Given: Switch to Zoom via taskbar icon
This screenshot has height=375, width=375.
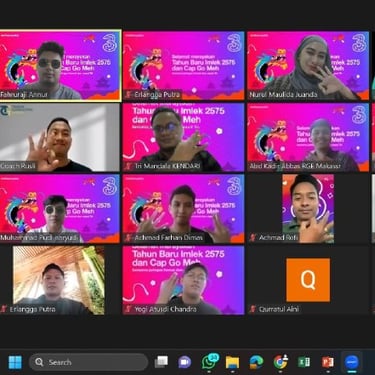Looking at the screenshot, I should pos(352,362).
